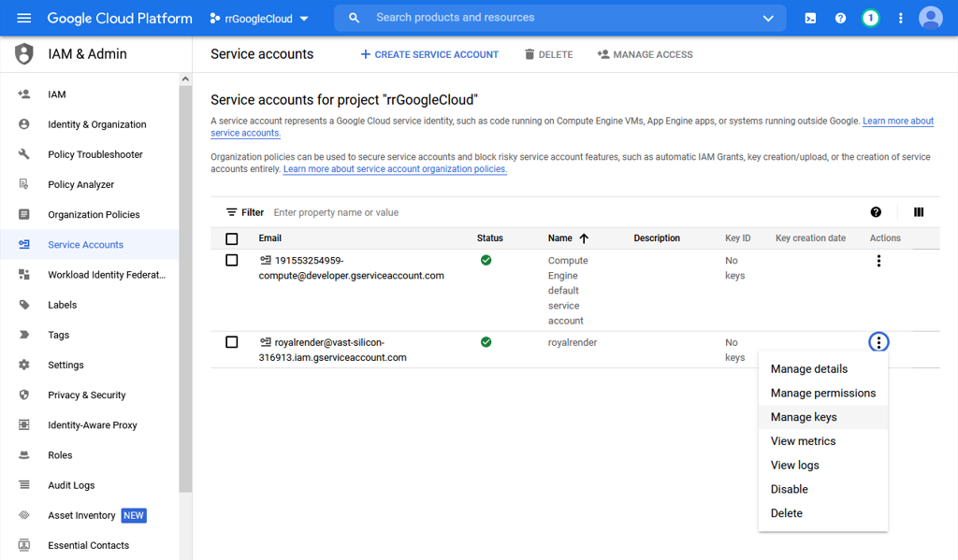Open service account organization policies link

[x=396, y=169]
